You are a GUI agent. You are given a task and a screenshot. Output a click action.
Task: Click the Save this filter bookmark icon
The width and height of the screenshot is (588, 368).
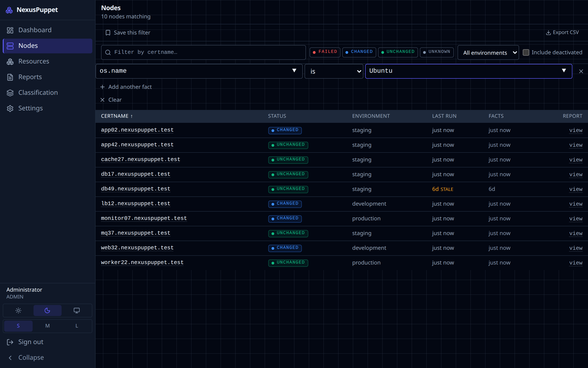[108, 33]
